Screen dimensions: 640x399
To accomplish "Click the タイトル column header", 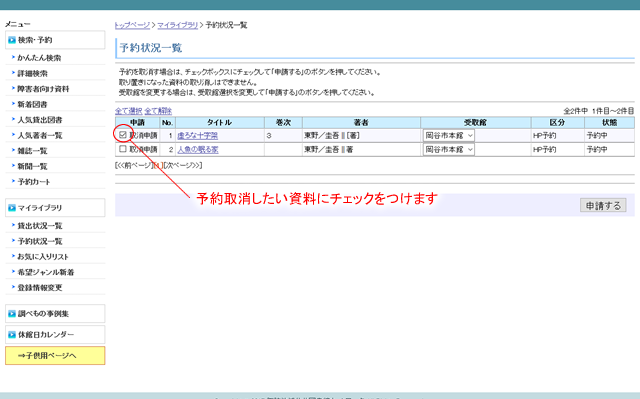I will tap(220, 122).
